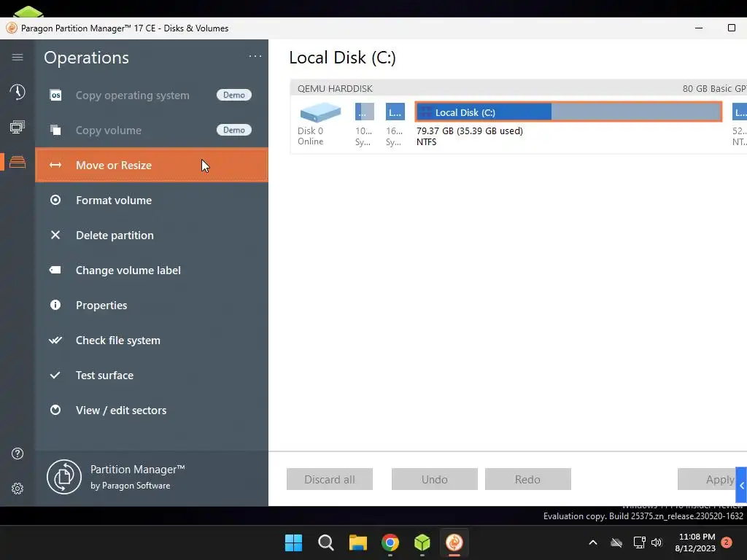Image resolution: width=747 pixels, height=560 pixels.
Task: Select the 16... Sy... partition block
Action: click(x=395, y=112)
